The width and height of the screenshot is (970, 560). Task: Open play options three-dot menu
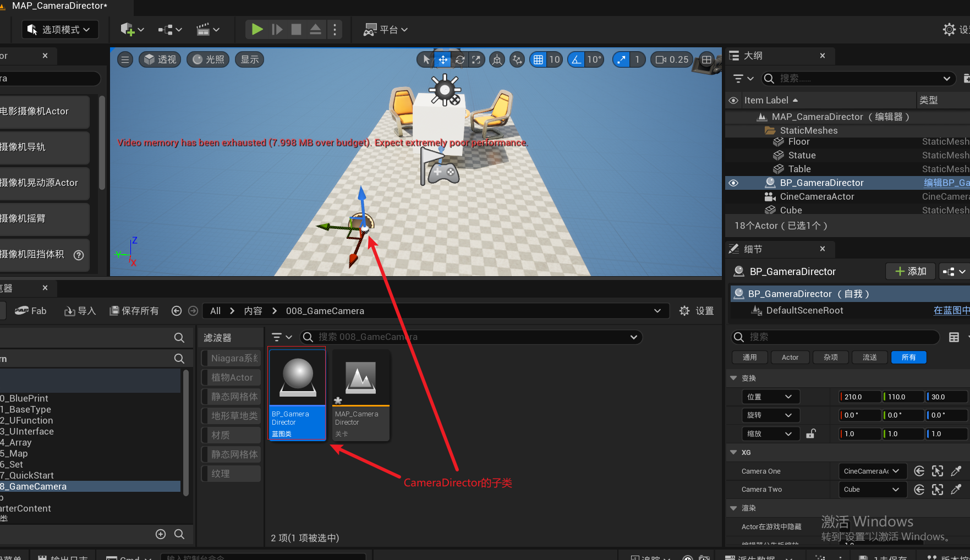335,29
